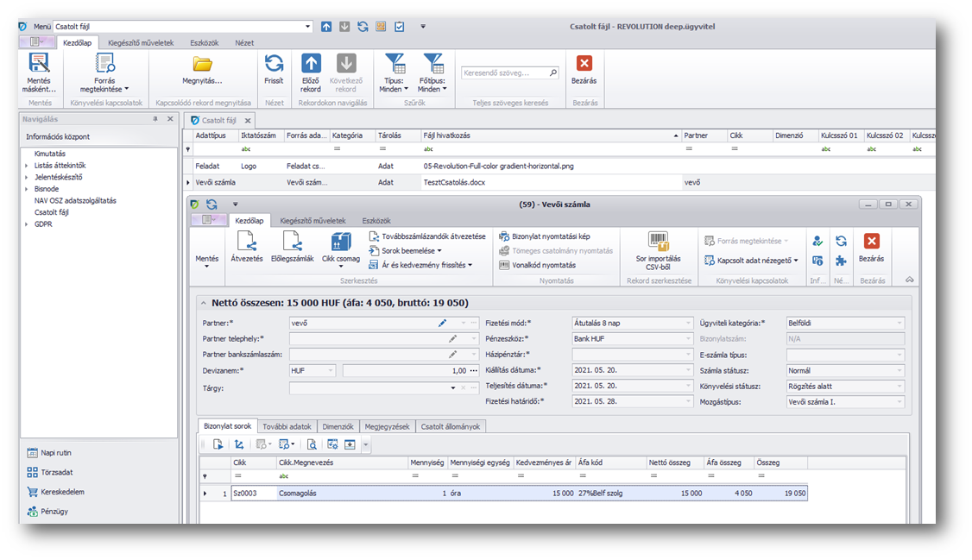Open Devizanem HUF currency dropdown

click(330, 370)
